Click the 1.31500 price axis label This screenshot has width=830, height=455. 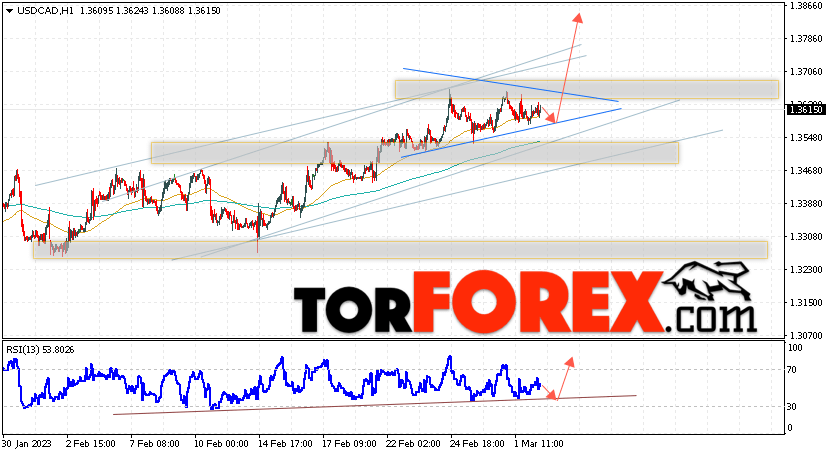click(806, 302)
